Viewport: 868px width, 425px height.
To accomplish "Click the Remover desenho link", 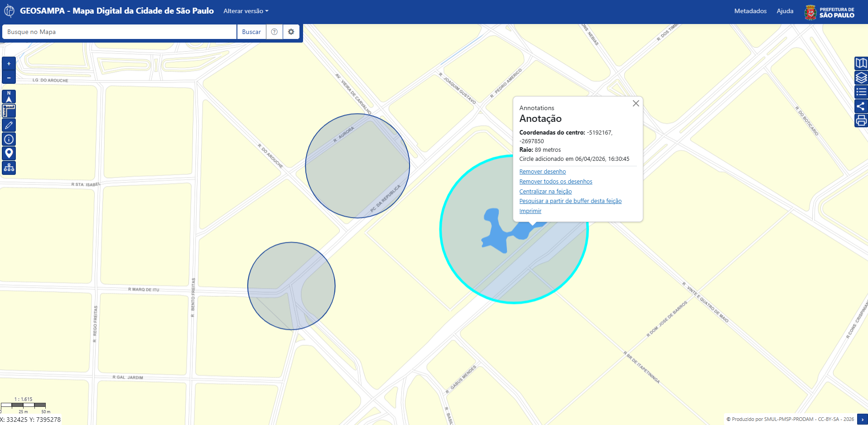I will pos(542,172).
